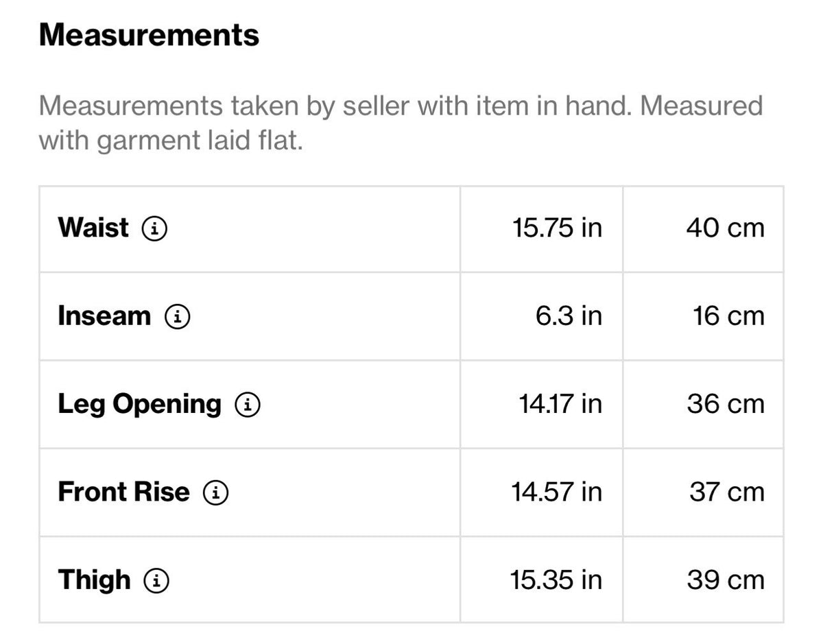The image size is (823, 644).
Task: Click the 39 cm thigh value
Action: tap(726, 580)
